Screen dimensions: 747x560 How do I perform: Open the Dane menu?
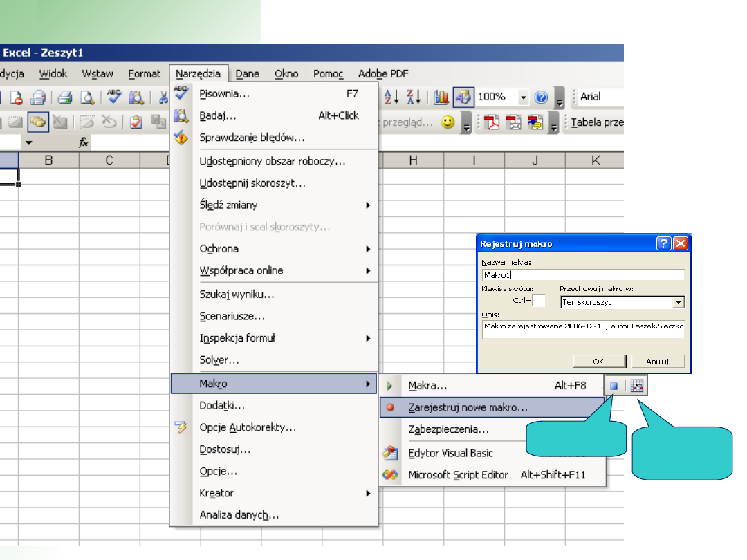[247, 74]
